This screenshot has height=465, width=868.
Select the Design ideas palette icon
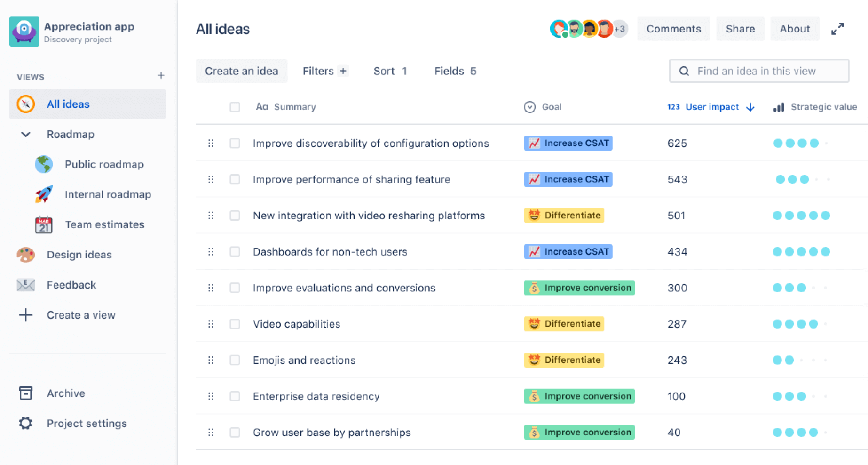pyautogui.click(x=26, y=255)
